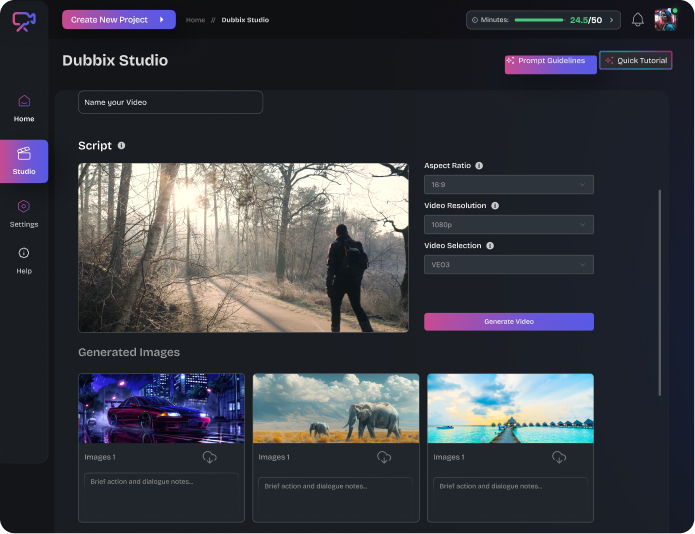Open Help in the sidebar

click(24, 260)
